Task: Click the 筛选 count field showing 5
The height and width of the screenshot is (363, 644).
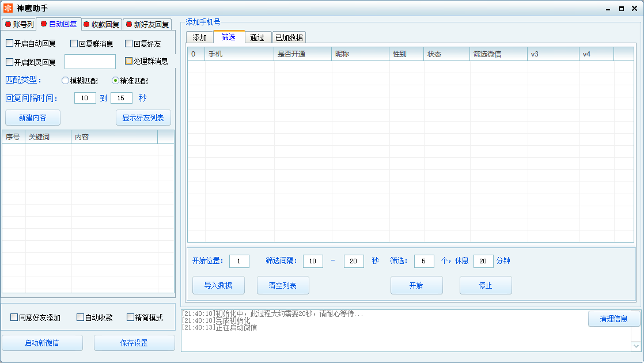Action: 425,261
